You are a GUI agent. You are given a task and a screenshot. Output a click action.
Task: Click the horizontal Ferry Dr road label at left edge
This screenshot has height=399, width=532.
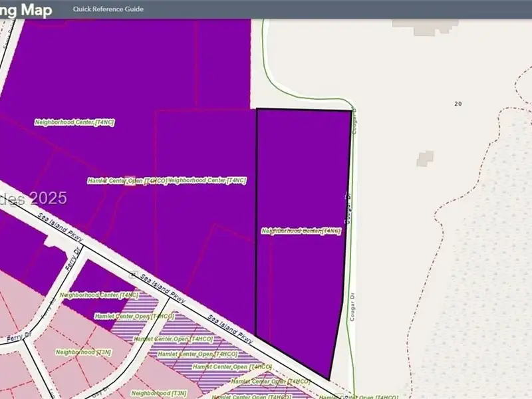pyautogui.click(x=15, y=338)
